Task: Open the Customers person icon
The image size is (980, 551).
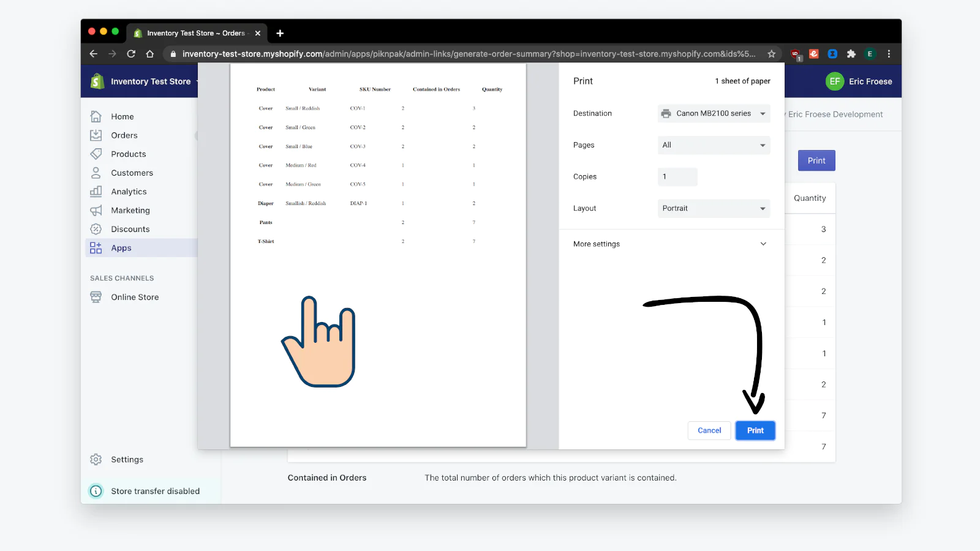Action: (x=96, y=173)
